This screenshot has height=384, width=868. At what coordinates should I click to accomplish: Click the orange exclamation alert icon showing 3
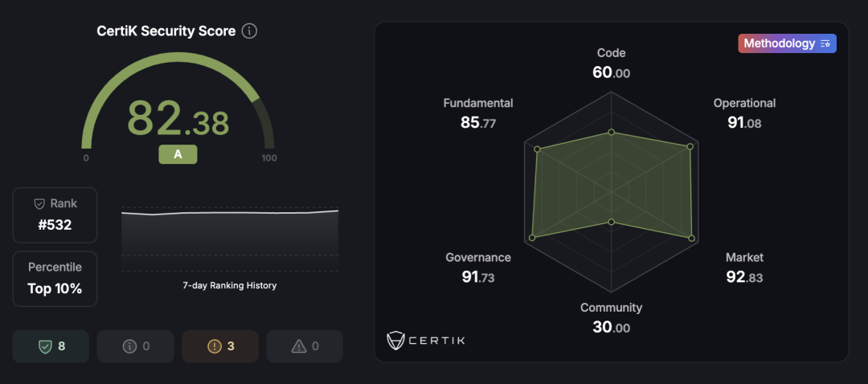click(214, 346)
